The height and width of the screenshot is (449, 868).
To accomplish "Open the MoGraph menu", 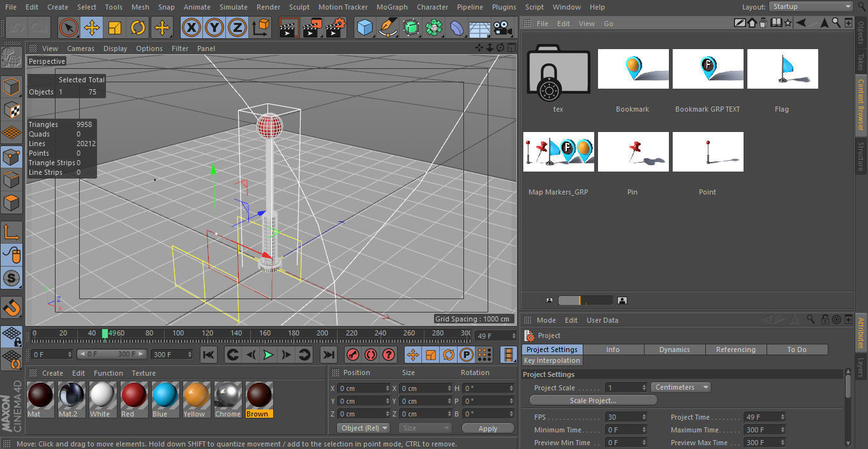I will pyautogui.click(x=392, y=7).
